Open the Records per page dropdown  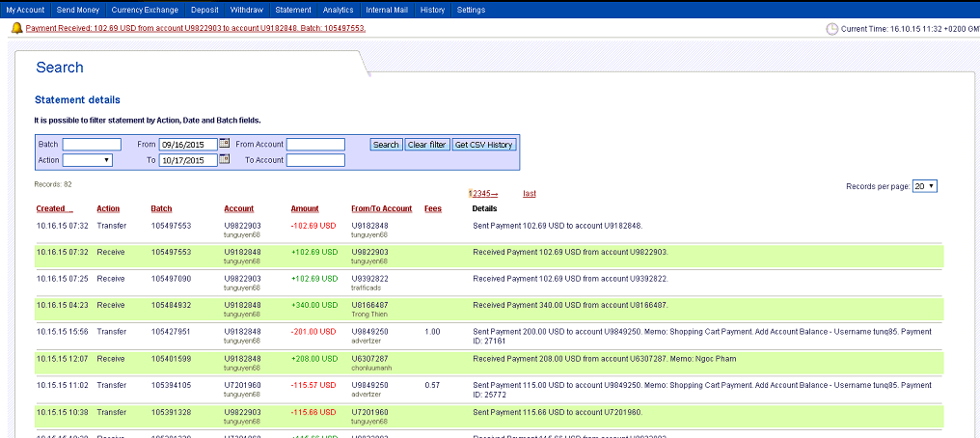pyautogui.click(x=924, y=185)
